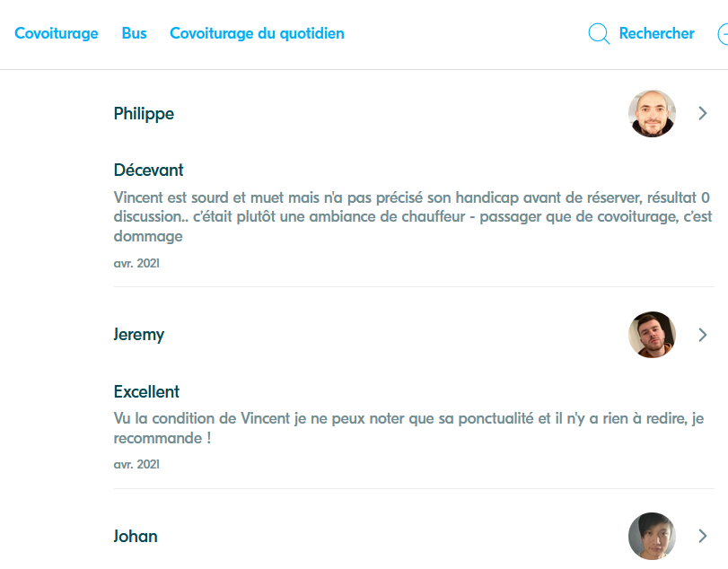The width and height of the screenshot is (728, 569).
Task: Select reviewer name Johan
Action: click(136, 536)
